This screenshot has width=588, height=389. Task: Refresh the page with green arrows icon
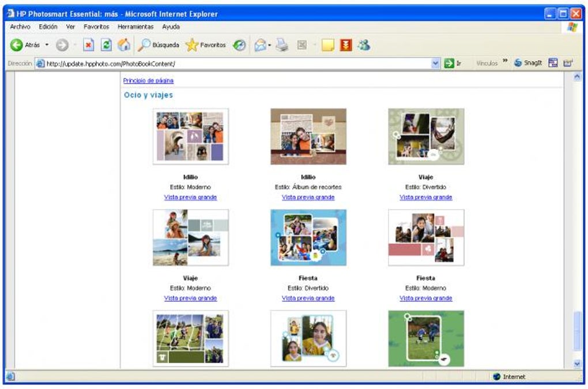click(107, 45)
